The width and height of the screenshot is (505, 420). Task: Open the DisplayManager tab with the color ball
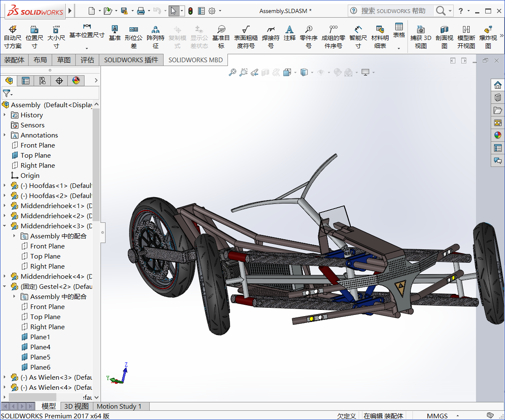[x=76, y=80]
